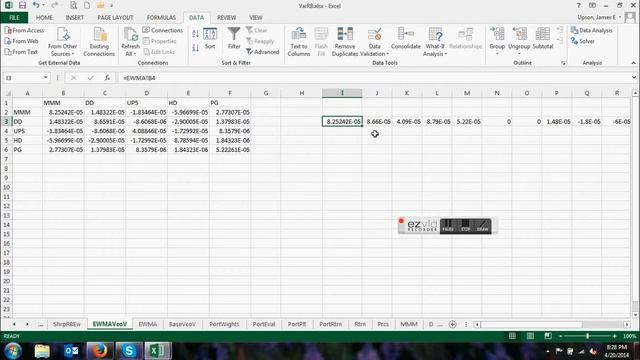Open the VIEW ribbon tab
Screen dimensions: 640x360
256,18
